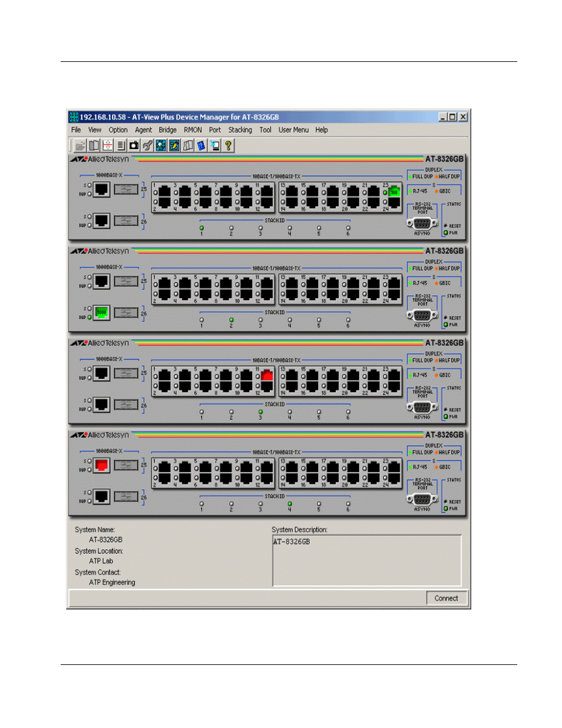The image size is (562, 728).
Task: Select port 12 on the bottom switch
Action: tap(267, 479)
